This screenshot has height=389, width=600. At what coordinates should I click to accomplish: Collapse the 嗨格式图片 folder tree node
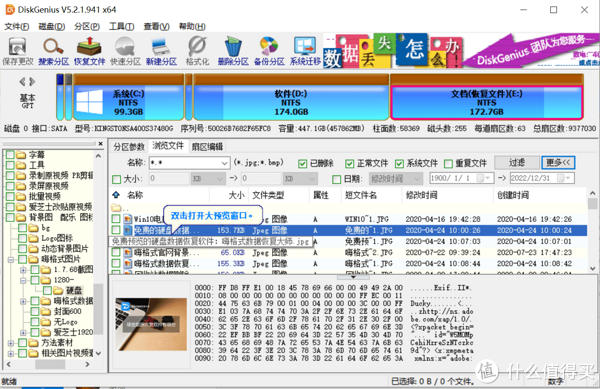tap(11, 259)
